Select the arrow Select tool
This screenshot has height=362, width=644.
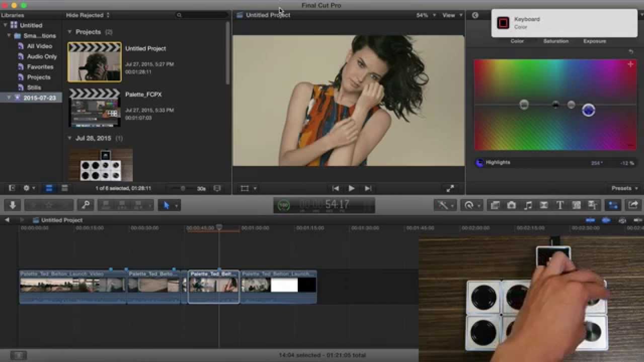pos(167,205)
